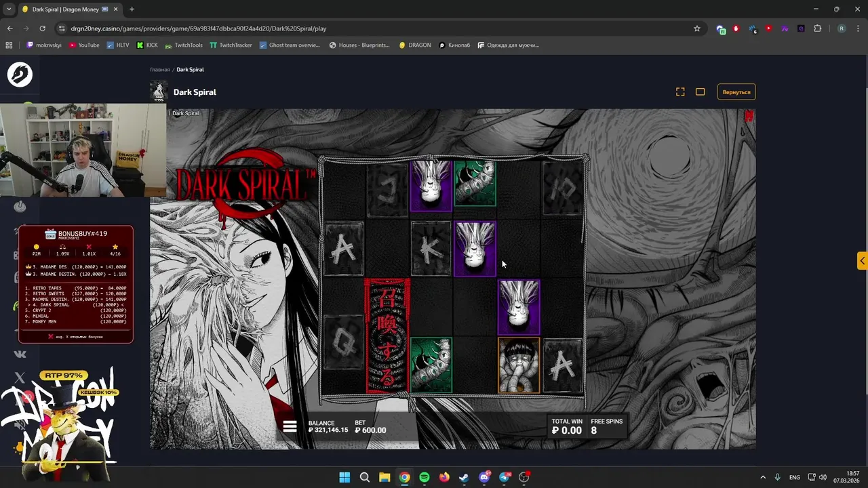The height and width of the screenshot is (488, 868).
Task: Show hidden system tray icons
Action: pyautogui.click(x=763, y=477)
